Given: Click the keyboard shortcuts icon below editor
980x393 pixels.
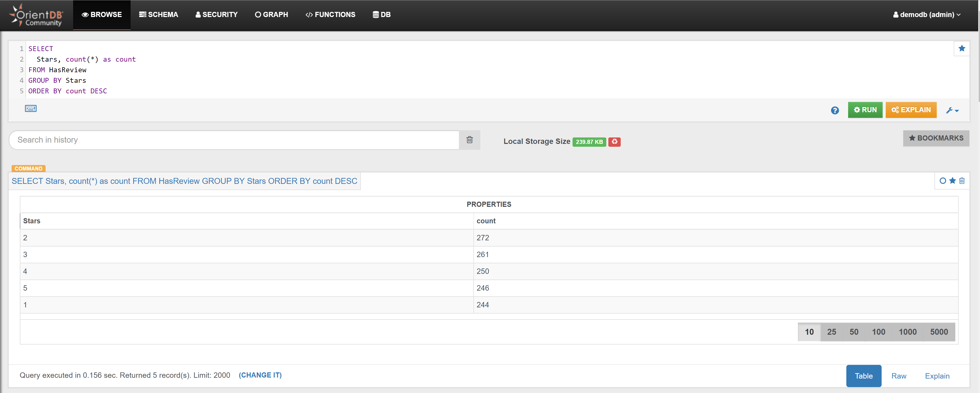Looking at the screenshot, I should pyautogui.click(x=31, y=109).
